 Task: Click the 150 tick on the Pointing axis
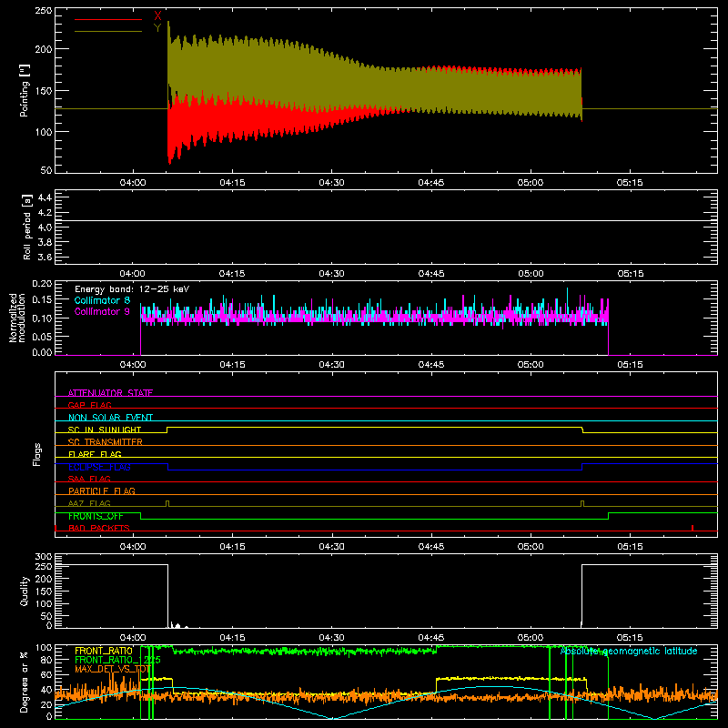tap(43, 90)
